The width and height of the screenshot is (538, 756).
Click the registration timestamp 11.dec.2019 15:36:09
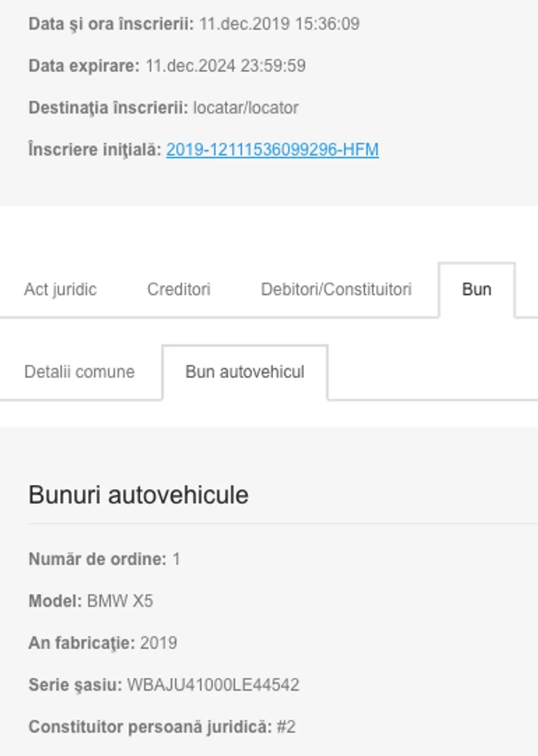[279, 24]
